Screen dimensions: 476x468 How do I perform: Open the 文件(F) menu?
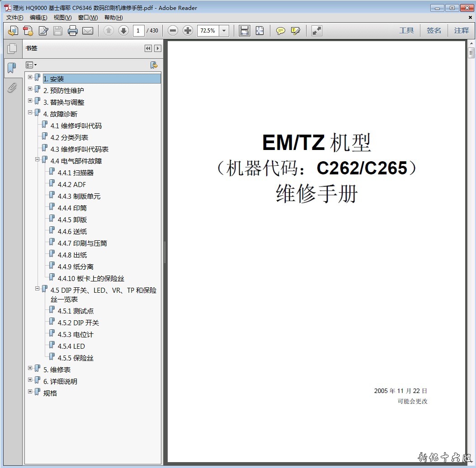click(x=15, y=18)
